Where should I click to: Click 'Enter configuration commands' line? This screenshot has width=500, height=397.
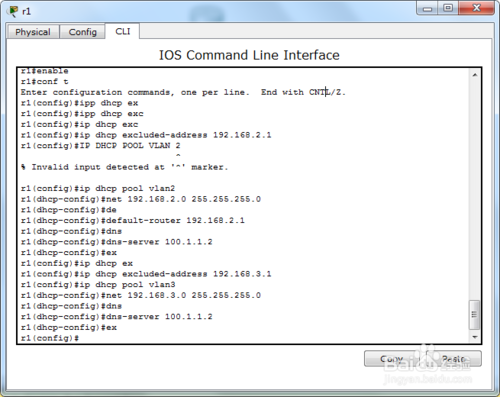click(183, 92)
